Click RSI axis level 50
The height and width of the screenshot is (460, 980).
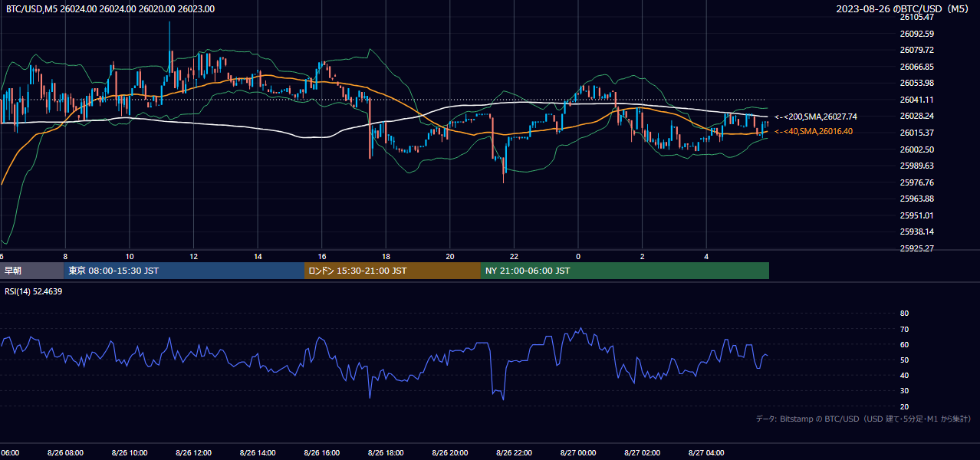(904, 360)
